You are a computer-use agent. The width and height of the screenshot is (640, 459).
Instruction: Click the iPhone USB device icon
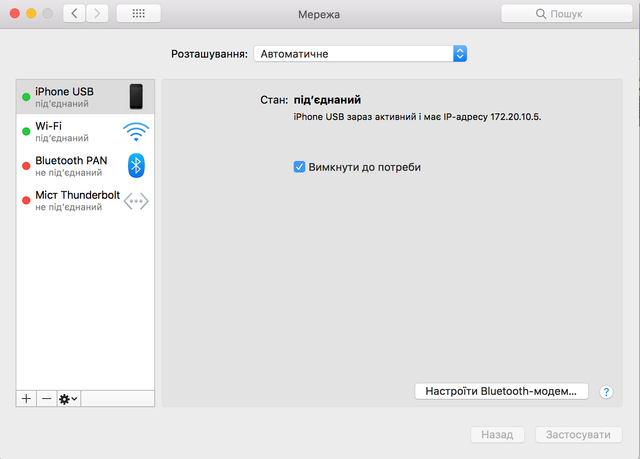136,97
